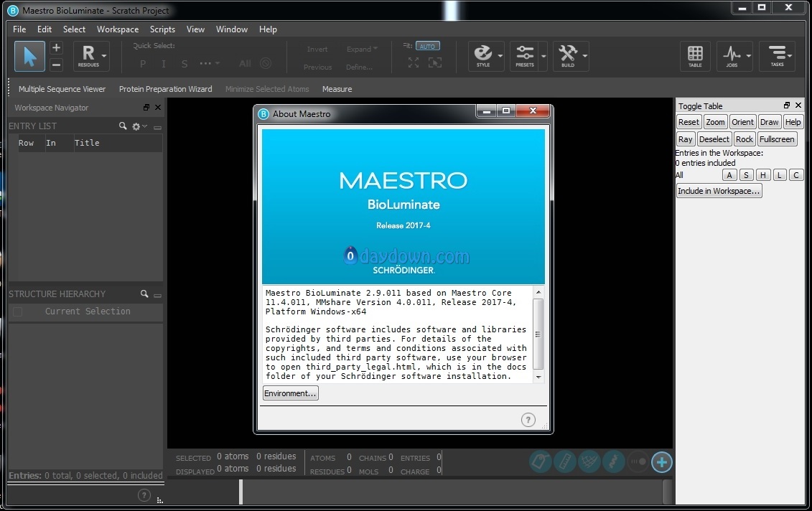Click Reset in Toggle Table
This screenshot has width=812, height=511.
click(x=689, y=122)
